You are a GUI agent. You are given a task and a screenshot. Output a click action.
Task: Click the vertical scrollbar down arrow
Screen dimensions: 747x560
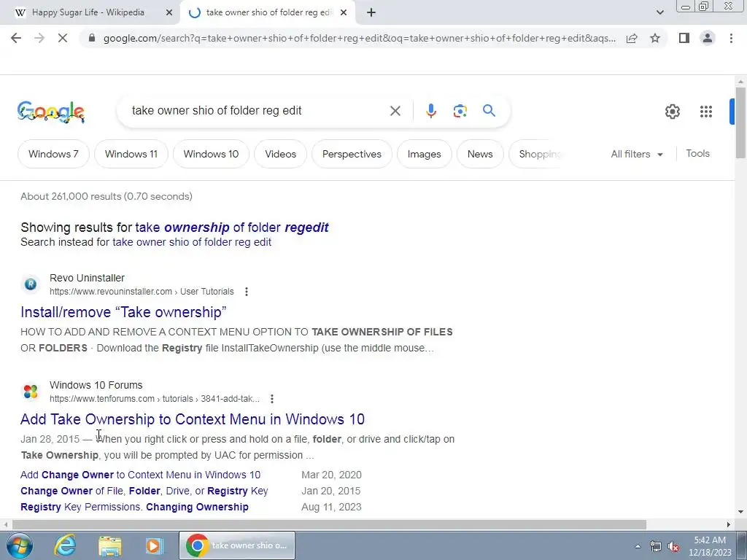(740, 513)
